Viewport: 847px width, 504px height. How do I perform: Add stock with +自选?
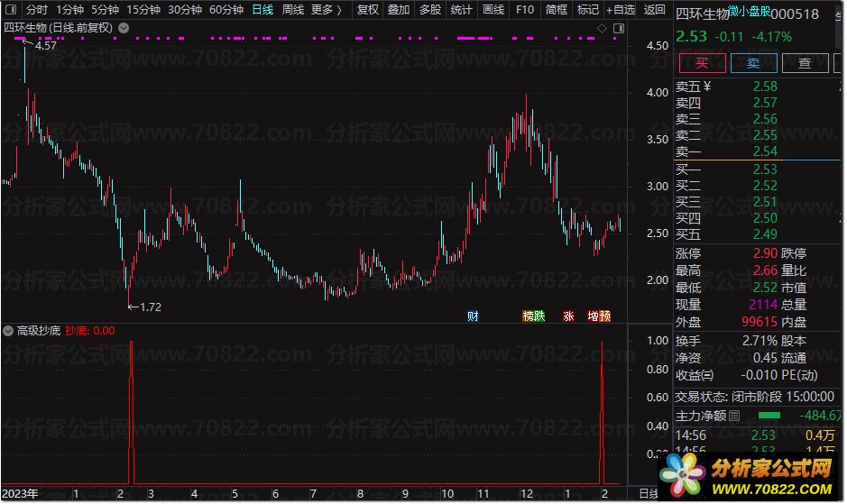(x=621, y=10)
